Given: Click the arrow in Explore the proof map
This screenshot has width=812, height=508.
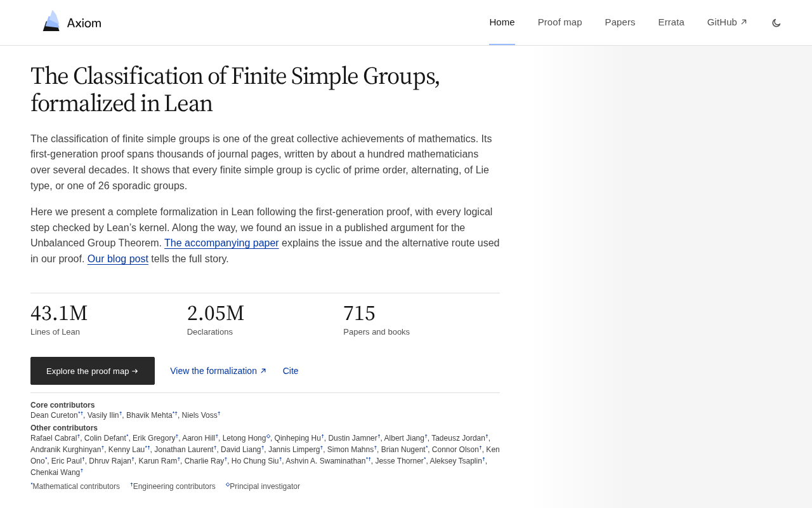Looking at the screenshot, I should (134, 371).
